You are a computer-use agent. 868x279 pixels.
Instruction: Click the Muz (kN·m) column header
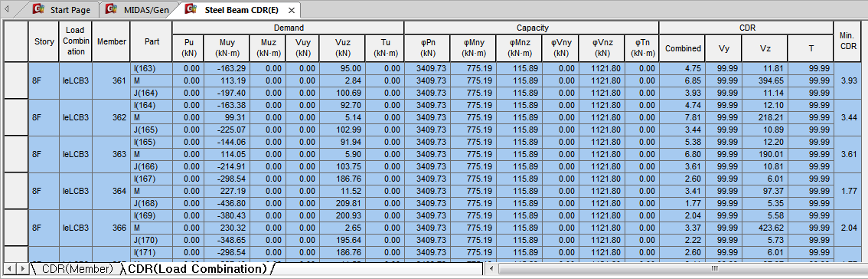tap(267, 48)
